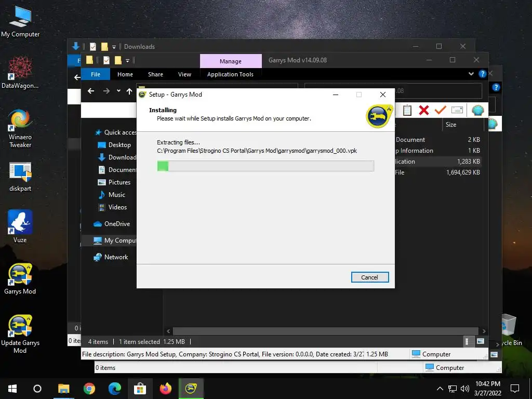Open the File tab in Explorer ribbon

click(x=96, y=74)
